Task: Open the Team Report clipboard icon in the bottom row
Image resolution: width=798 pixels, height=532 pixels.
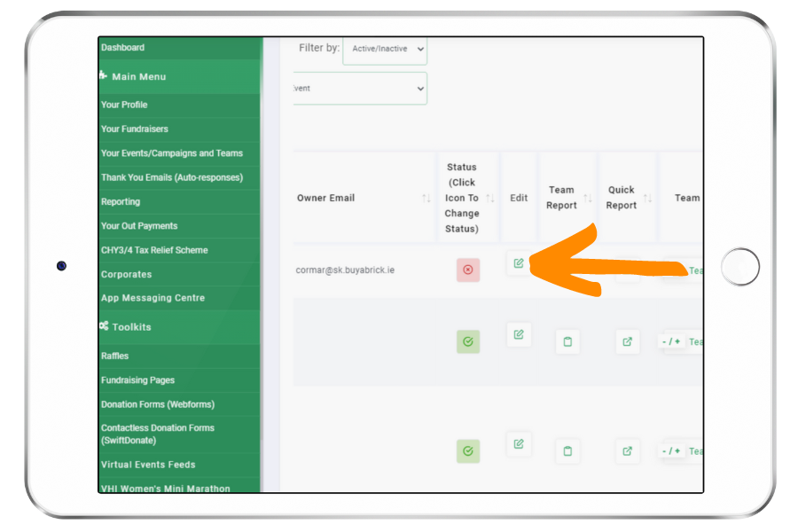Action: (x=567, y=451)
